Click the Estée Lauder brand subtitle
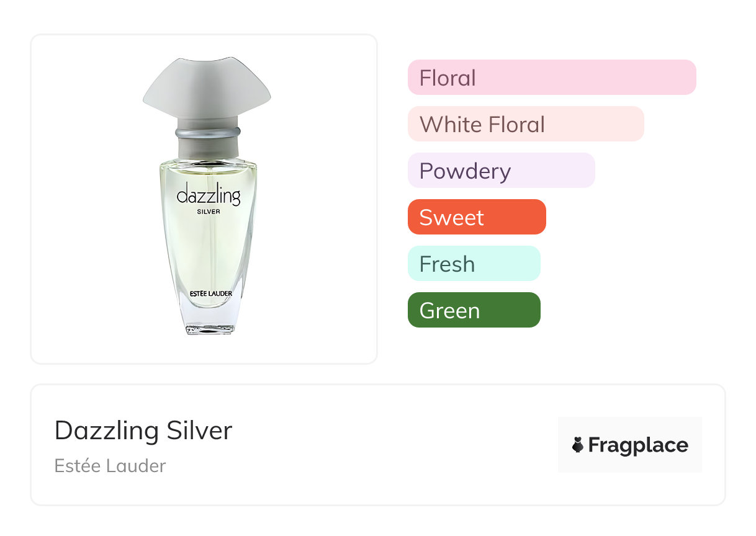The height and width of the screenshot is (536, 756). pyautogui.click(x=110, y=466)
